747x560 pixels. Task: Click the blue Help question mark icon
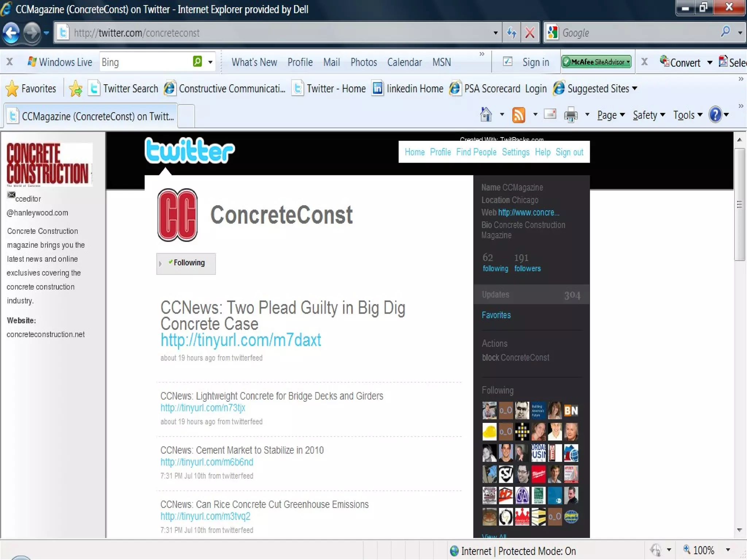click(x=715, y=115)
